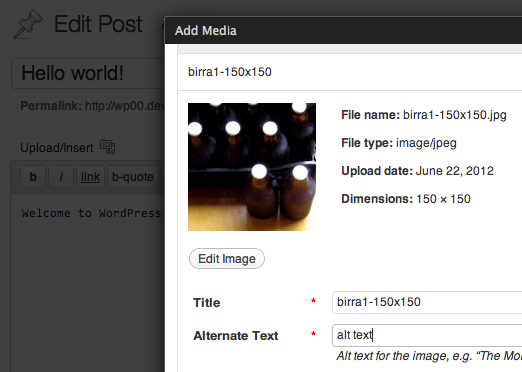522x372 pixels.
Task: Click the Hello world! post title field
Action: point(88,73)
